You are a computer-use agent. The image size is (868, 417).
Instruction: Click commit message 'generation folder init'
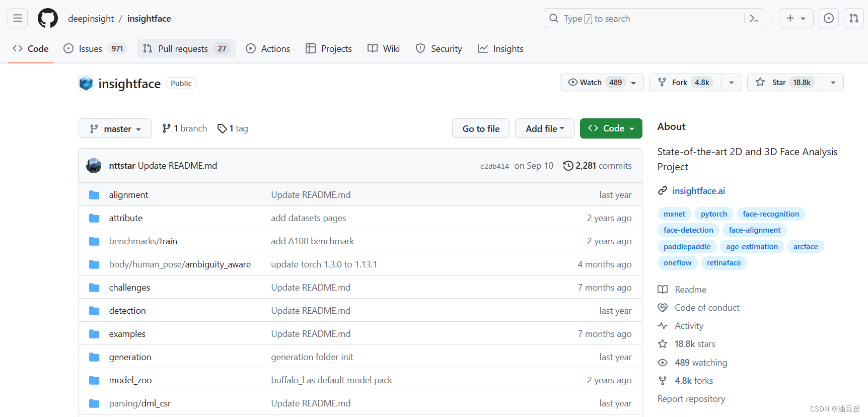[312, 357]
